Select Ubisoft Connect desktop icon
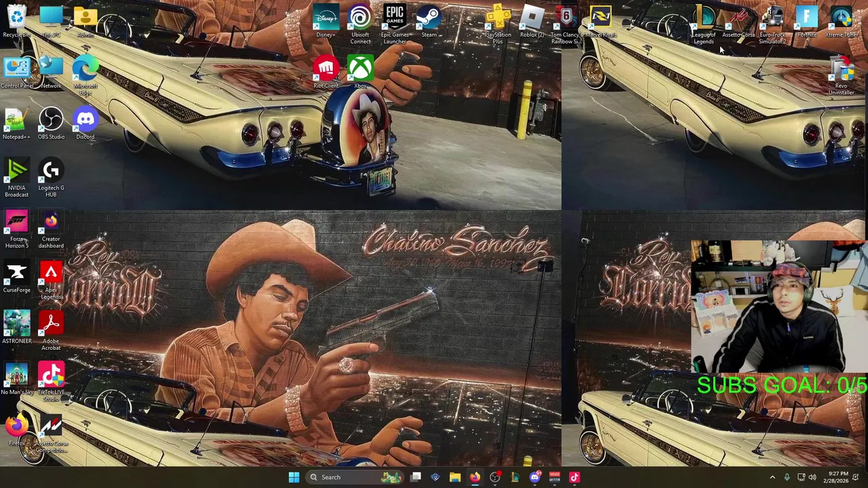The width and height of the screenshot is (868, 488). pyautogui.click(x=360, y=25)
